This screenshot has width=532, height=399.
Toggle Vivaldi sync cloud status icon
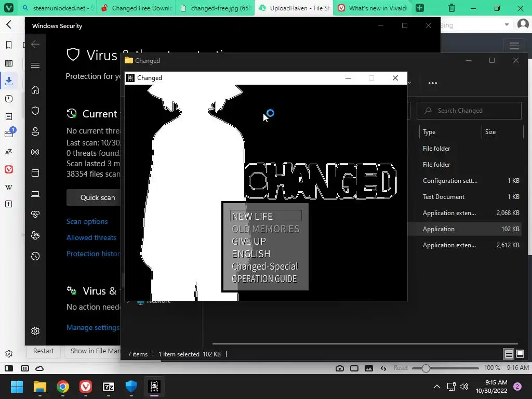[x=39, y=368]
